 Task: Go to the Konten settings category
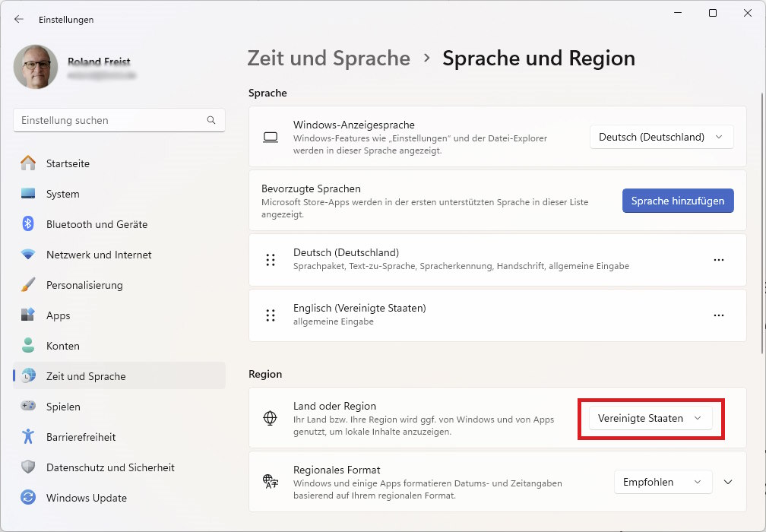[62, 346]
